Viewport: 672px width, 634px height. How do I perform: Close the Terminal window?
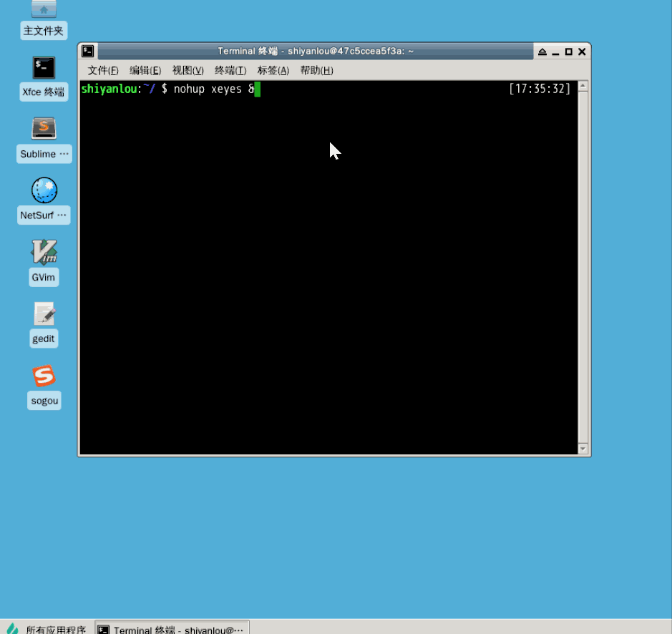tap(582, 52)
